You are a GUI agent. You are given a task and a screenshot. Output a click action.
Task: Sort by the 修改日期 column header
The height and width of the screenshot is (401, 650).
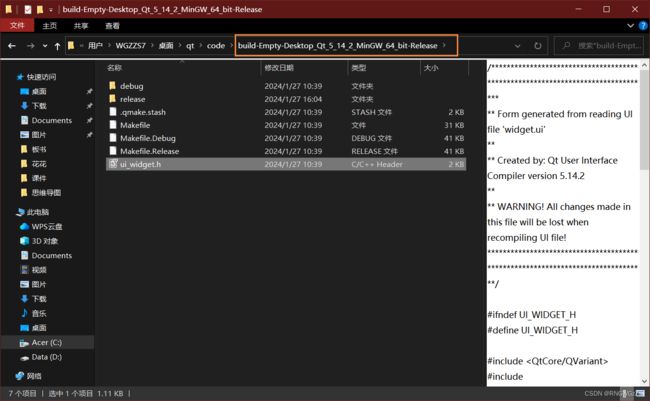coord(279,68)
